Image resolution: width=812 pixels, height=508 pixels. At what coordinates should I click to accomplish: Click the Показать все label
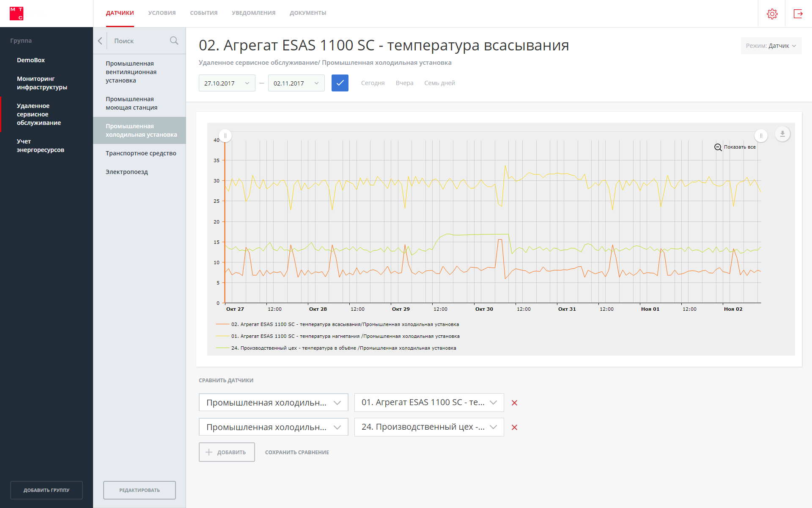(x=740, y=147)
